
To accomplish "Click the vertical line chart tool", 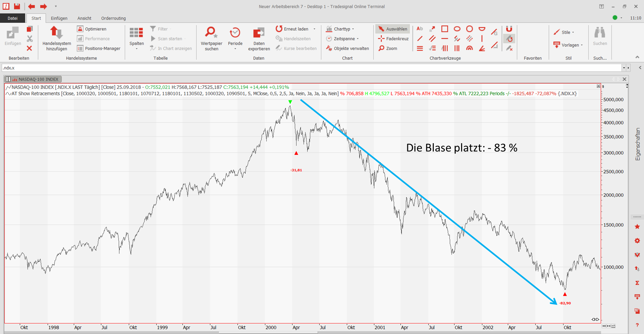I will click(482, 39).
